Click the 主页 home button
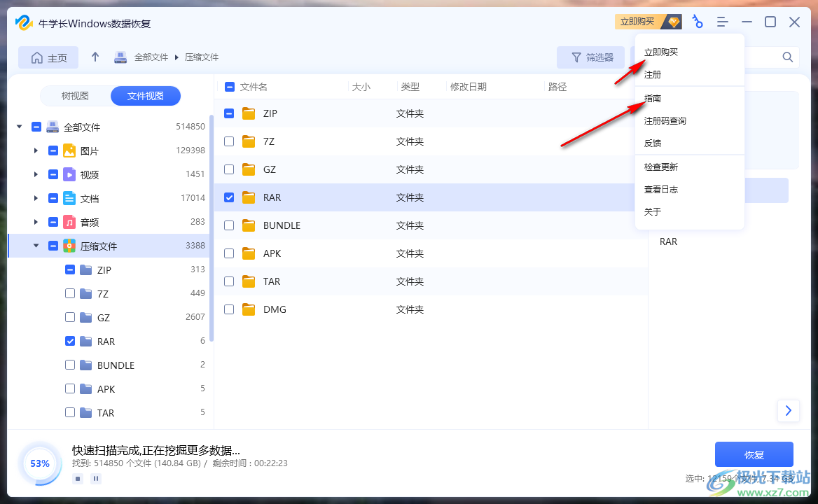 48,57
